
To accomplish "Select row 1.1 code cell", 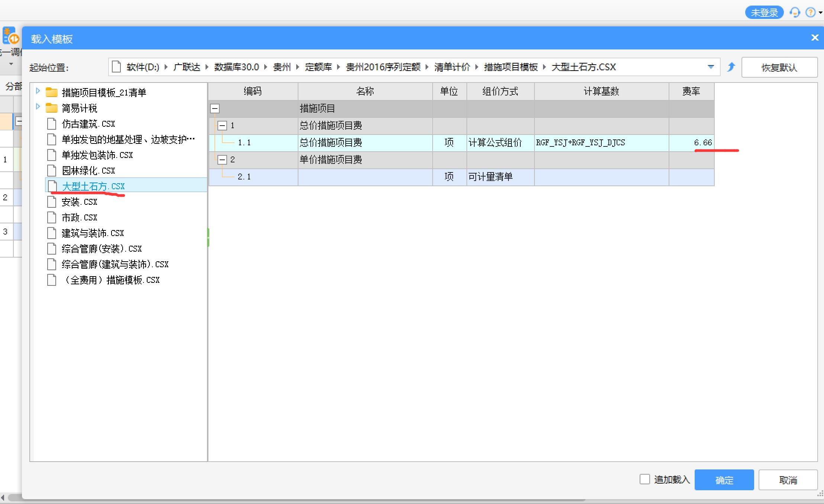I will 253,143.
